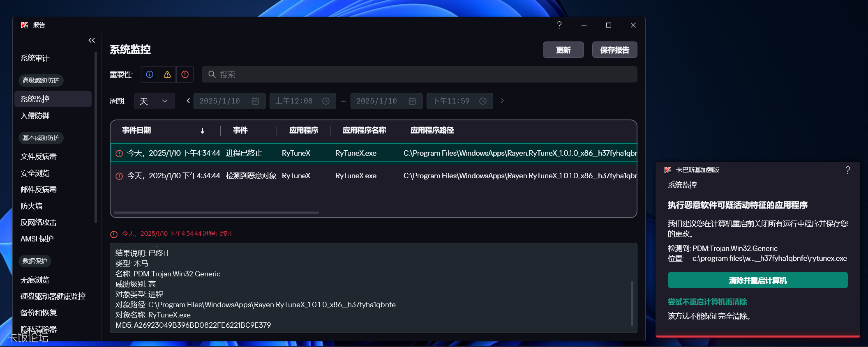Click the 高级威胁防护 category label

click(41, 80)
